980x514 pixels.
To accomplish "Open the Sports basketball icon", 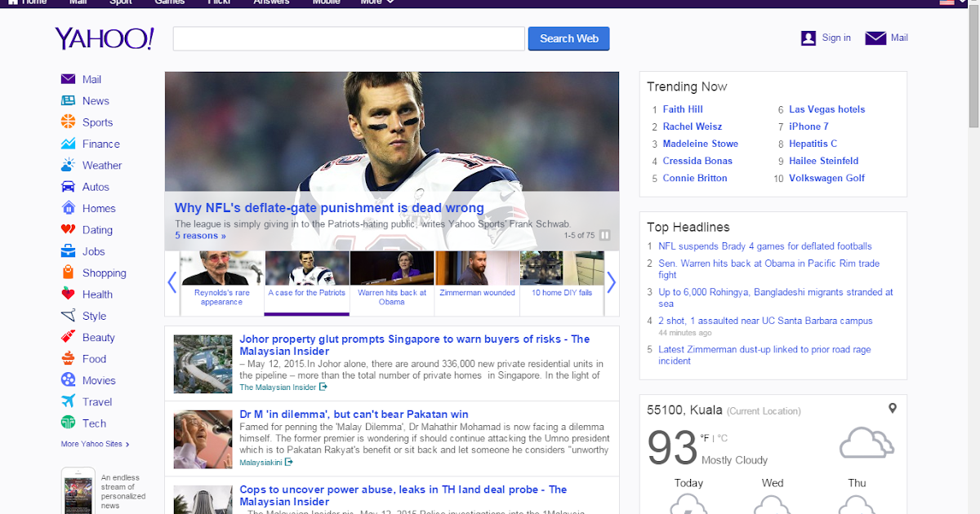I will [68, 122].
